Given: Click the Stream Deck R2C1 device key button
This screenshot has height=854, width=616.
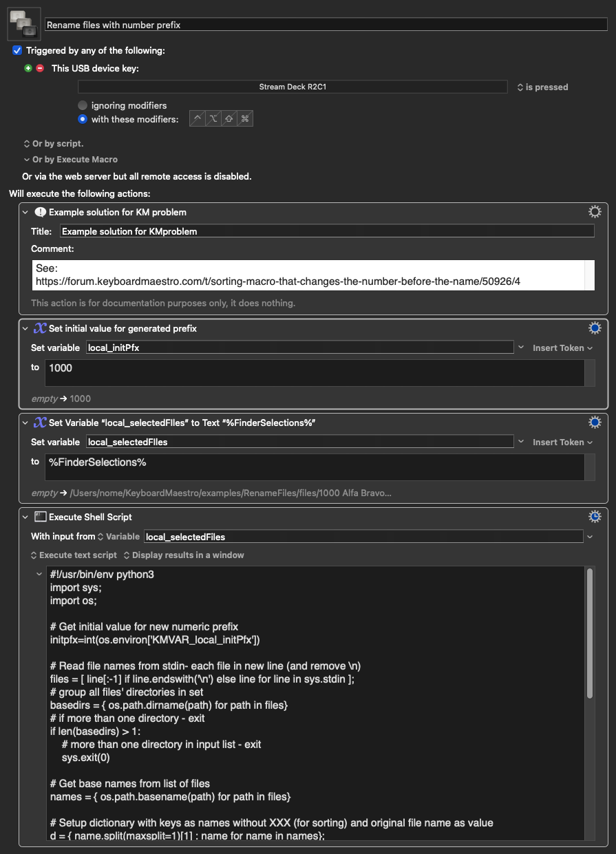Looking at the screenshot, I should click(297, 87).
